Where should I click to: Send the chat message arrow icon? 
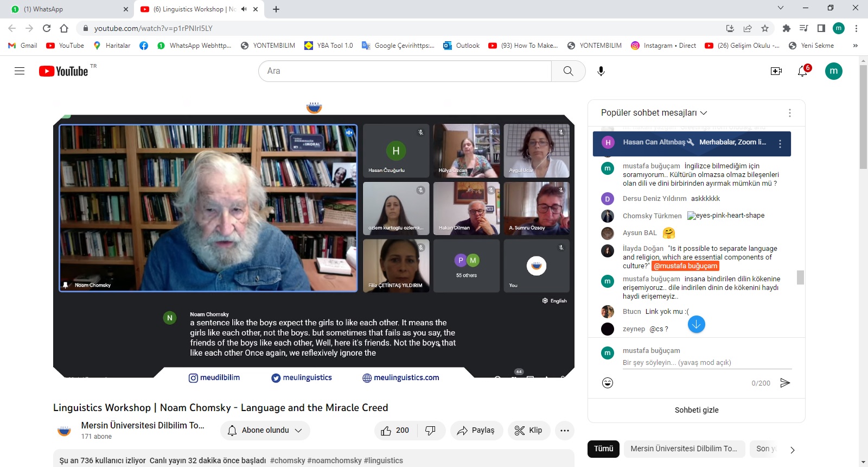[784, 383]
